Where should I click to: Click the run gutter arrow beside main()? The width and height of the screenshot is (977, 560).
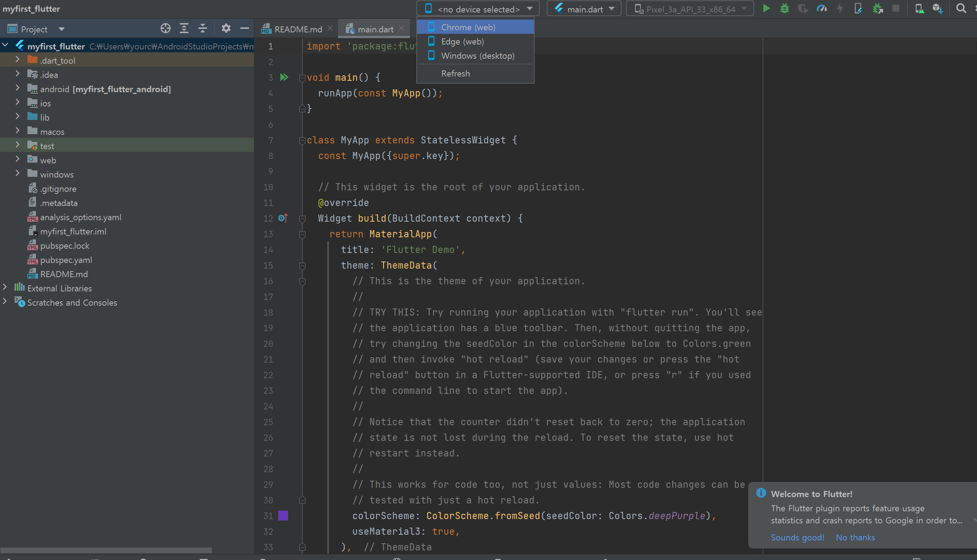(284, 77)
